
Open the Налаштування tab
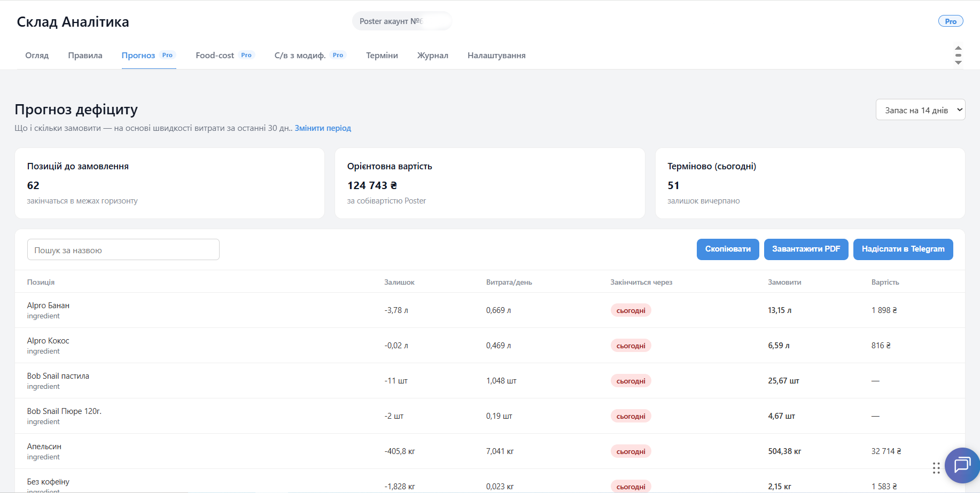click(x=496, y=56)
